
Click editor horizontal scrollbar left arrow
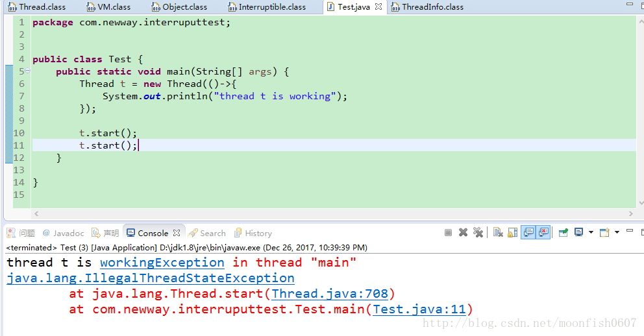point(36,214)
